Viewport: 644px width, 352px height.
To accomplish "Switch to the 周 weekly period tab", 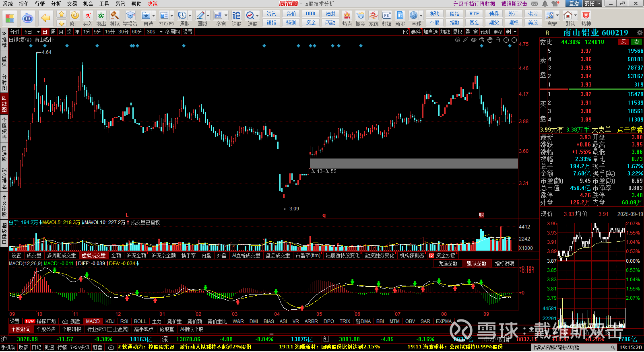I will pyautogui.click(x=53, y=32).
